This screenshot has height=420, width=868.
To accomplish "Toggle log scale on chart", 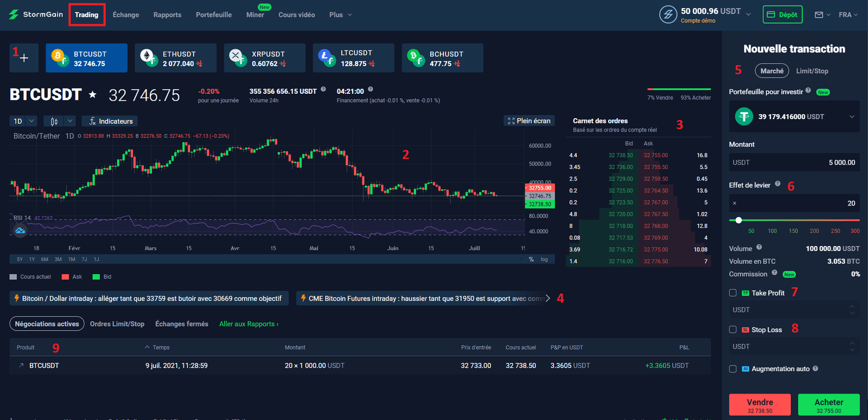I will [x=544, y=260].
